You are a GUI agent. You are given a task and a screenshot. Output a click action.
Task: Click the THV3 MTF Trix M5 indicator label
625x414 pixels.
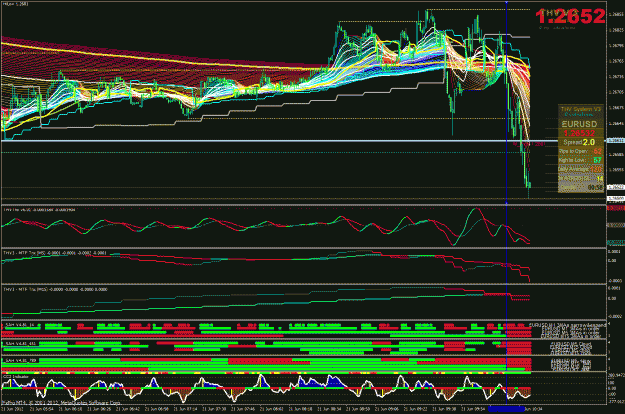pyautogui.click(x=55, y=253)
